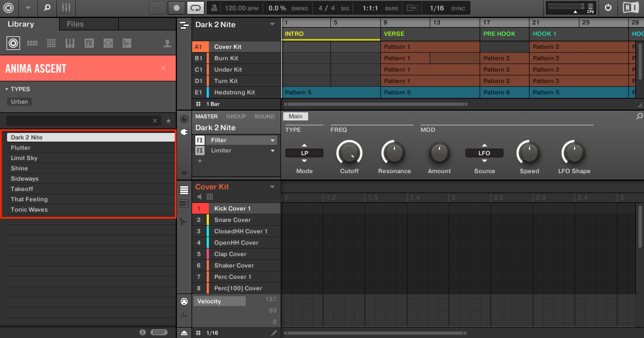Show the channel properties icon
This screenshot has height=338, width=644.
pyautogui.click(x=184, y=119)
